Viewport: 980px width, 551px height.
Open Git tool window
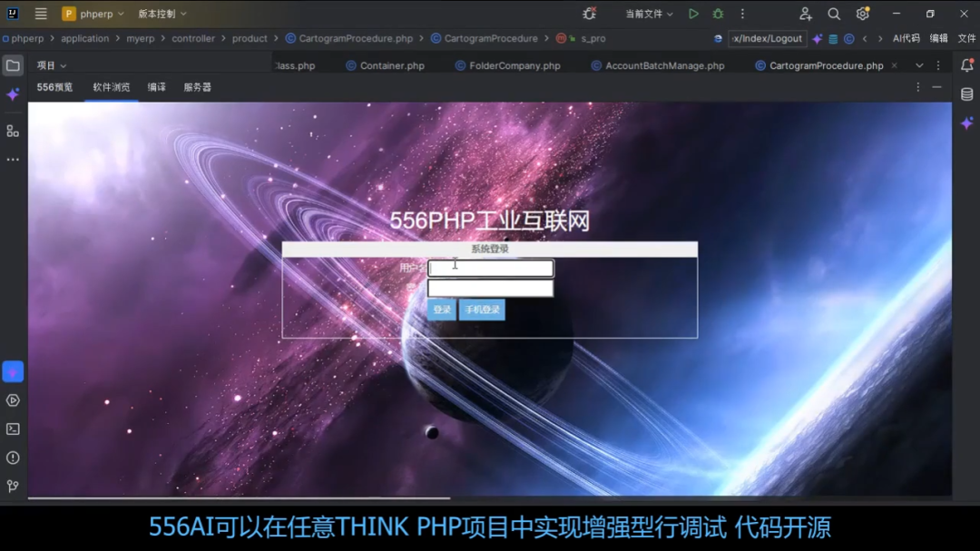(13, 486)
